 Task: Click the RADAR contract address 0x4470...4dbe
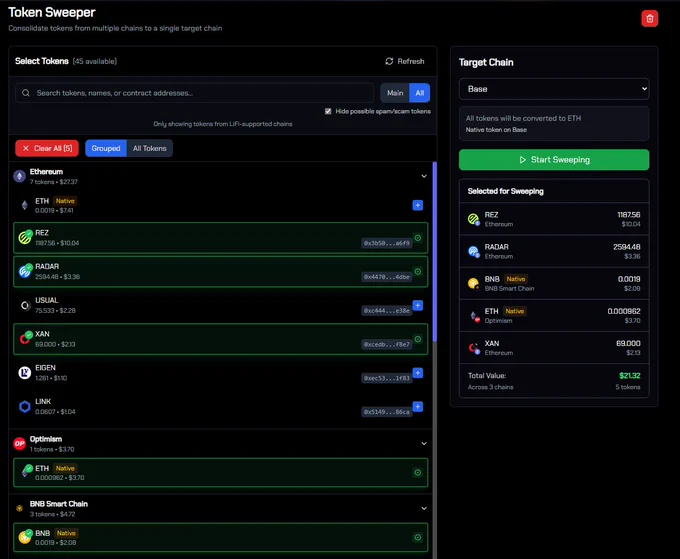tap(386, 277)
